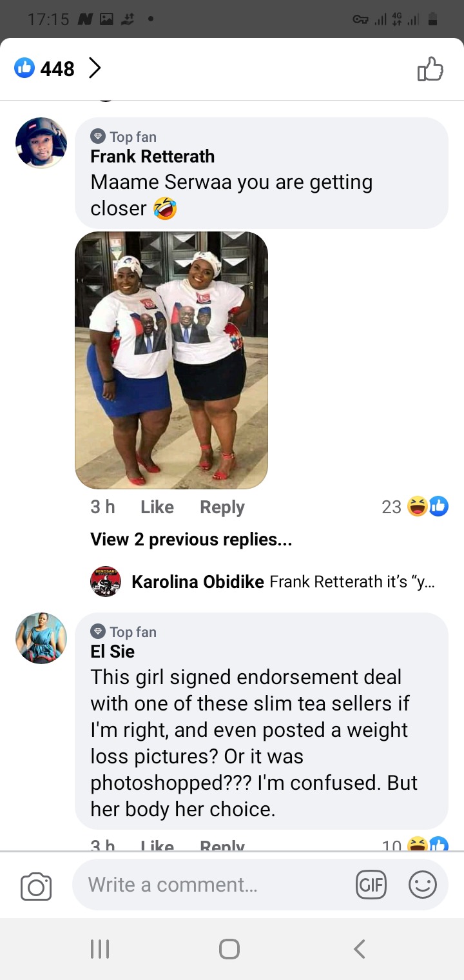Tap Frank Retterath's profile picture

[41, 143]
